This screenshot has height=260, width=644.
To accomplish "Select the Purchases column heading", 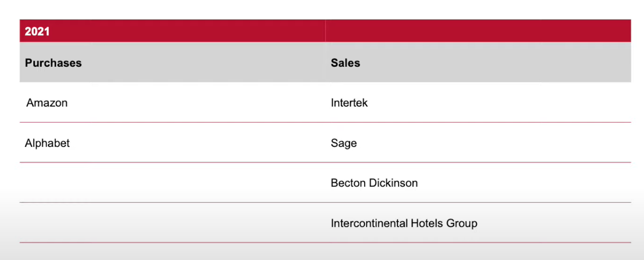I will (53, 63).
